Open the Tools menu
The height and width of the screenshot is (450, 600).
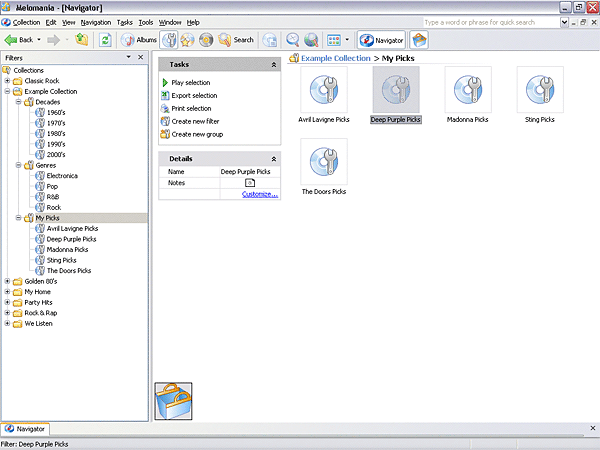pyautogui.click(x=146, y=23)
